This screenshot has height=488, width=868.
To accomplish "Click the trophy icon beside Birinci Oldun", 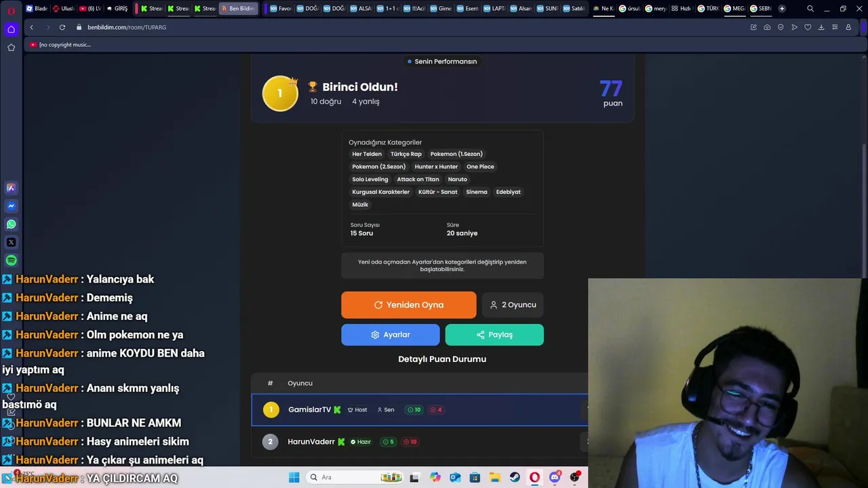I will 313,87.
